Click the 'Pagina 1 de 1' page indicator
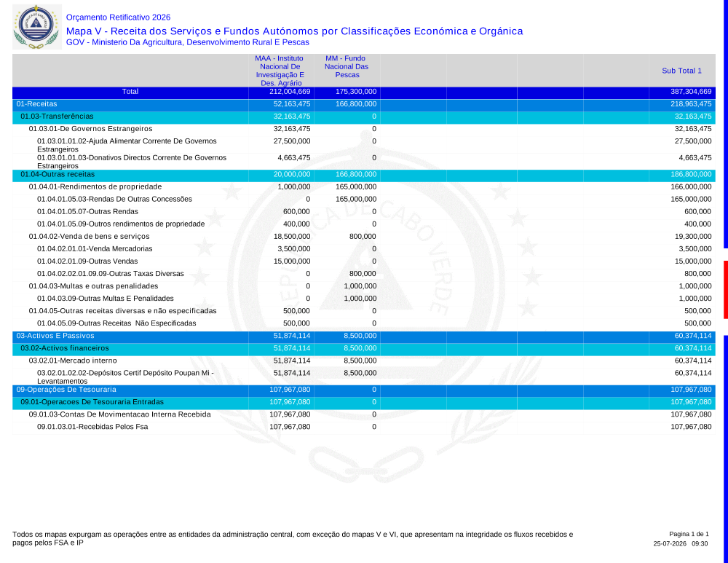This screenshot has height=563, width=728. (689, 534)
